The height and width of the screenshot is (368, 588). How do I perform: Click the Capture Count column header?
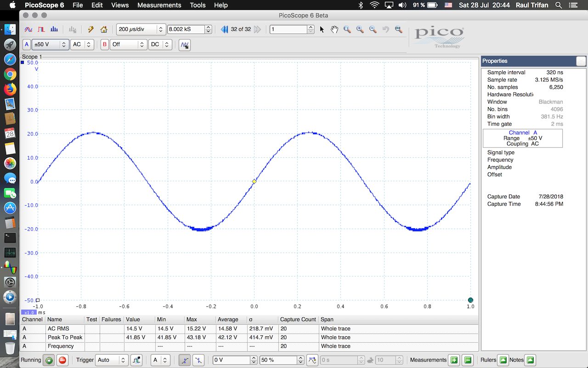pyautogui.click(x=298, y=319)
